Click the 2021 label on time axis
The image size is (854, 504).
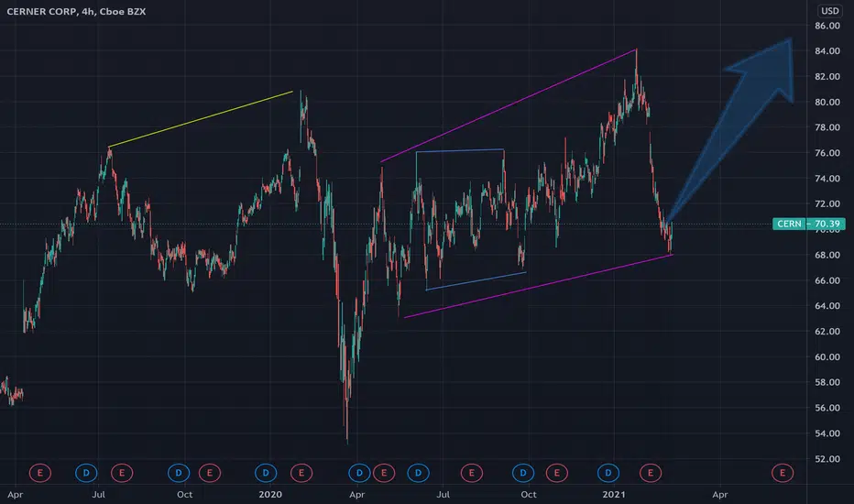pos(614,495)
